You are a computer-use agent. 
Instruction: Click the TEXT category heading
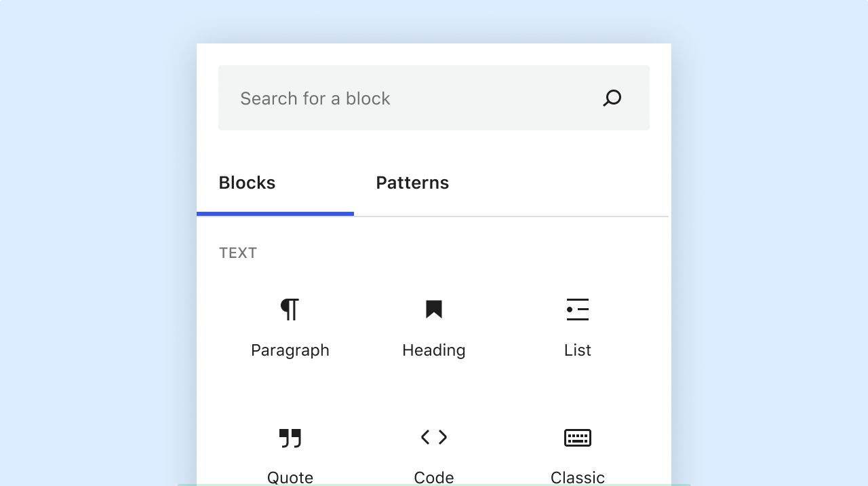(x=238, y=253)
